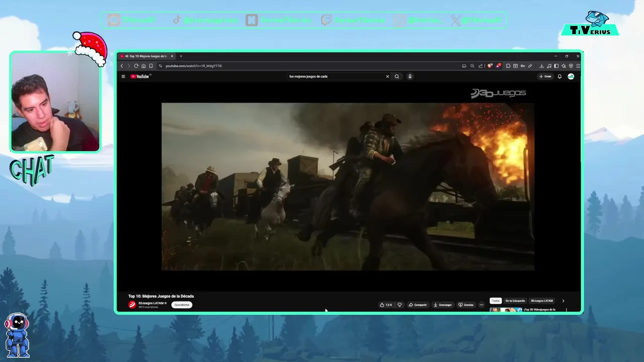The image size is (644, 362).
Task: Click Gracias button
Action: [466, 305]
